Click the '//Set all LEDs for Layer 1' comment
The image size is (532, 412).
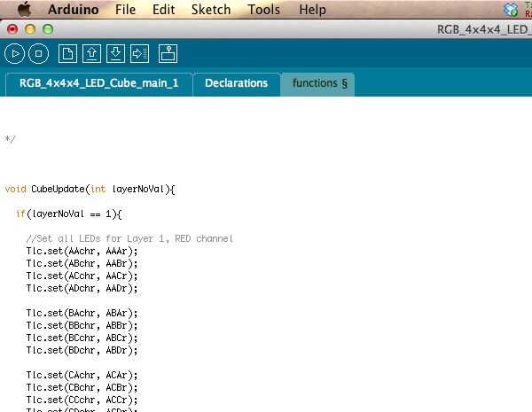point(129,238)
